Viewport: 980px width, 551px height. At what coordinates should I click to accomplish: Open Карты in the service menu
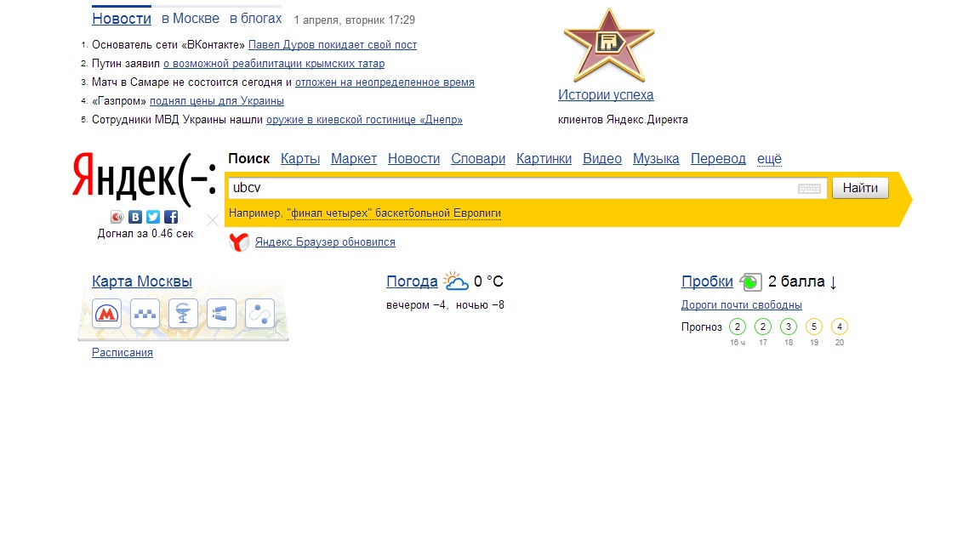[x=300, y=159]
